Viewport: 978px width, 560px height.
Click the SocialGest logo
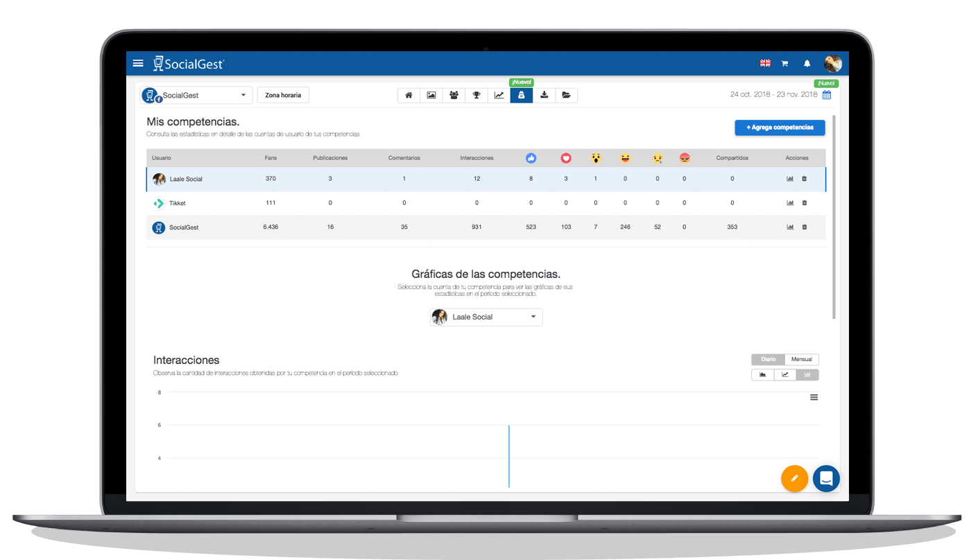[189, 63]
